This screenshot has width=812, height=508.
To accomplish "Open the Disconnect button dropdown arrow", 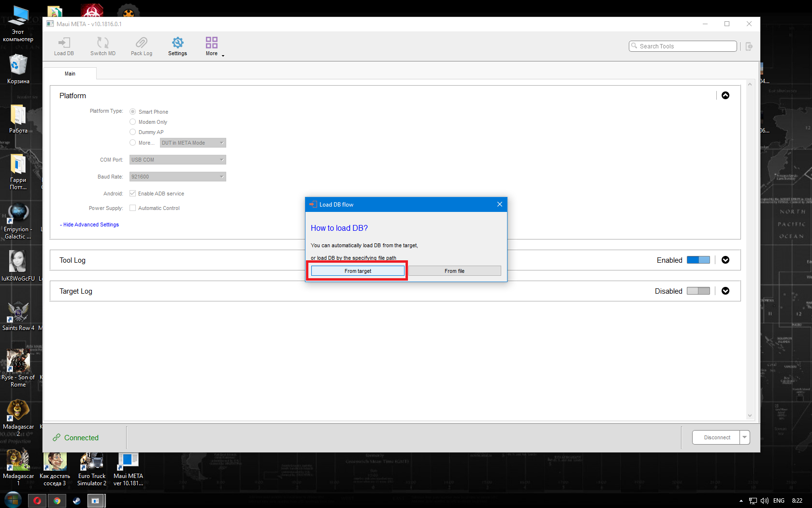I will (x=745, y=437).
